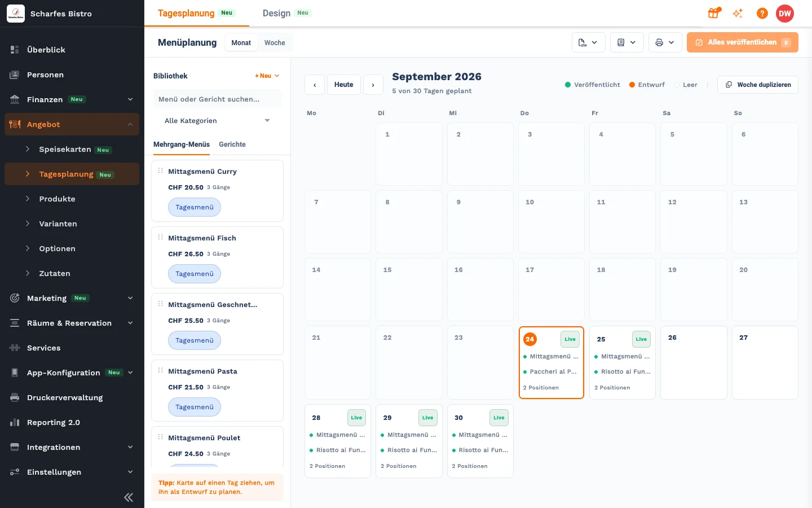Screen dimensions: 812x508
Task: Jump to today with Heute button
Action: (343, 85)
